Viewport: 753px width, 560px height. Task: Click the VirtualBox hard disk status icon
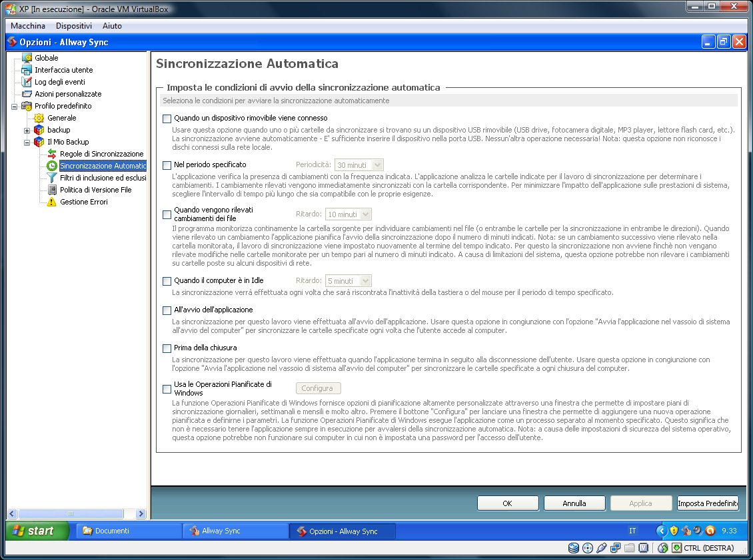[x=573, y=548]
